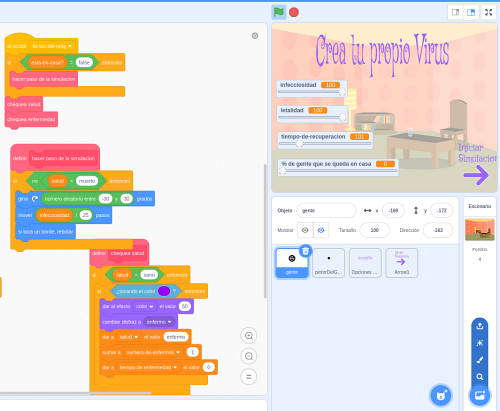This screenshot has height=411, width=500.
Task: Enter full screen stage mode
Action: point(489,12)
